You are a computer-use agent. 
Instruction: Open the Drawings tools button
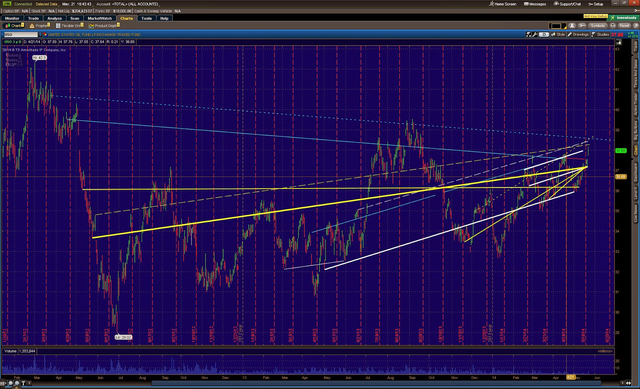pyautogui.click(x=578, y=35)
